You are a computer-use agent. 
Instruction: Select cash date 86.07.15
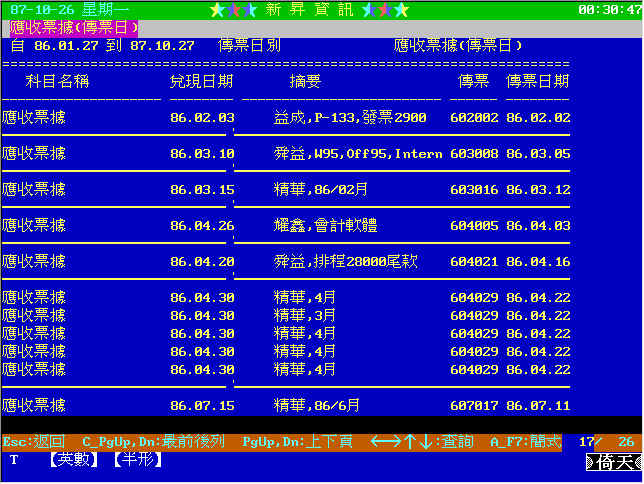[202, 406]
